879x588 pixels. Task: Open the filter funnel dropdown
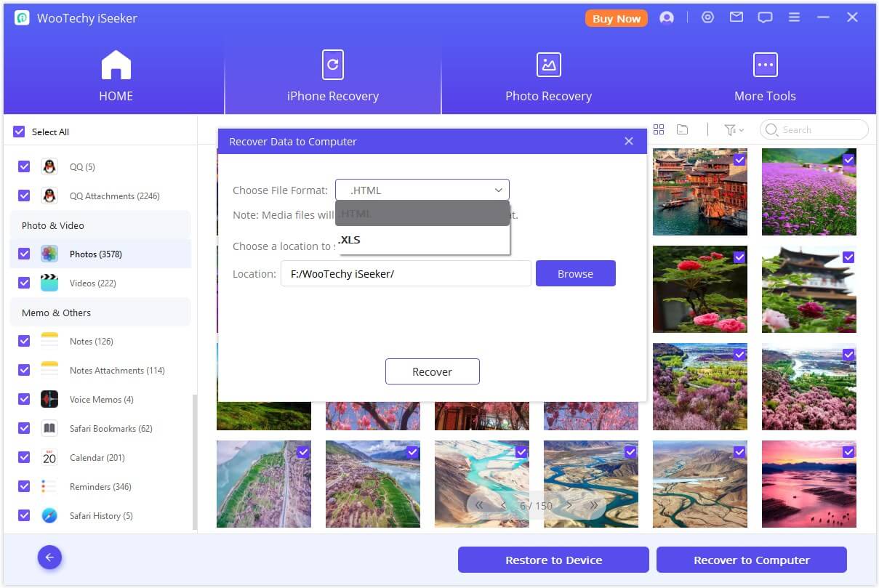[x=734, y=129]
